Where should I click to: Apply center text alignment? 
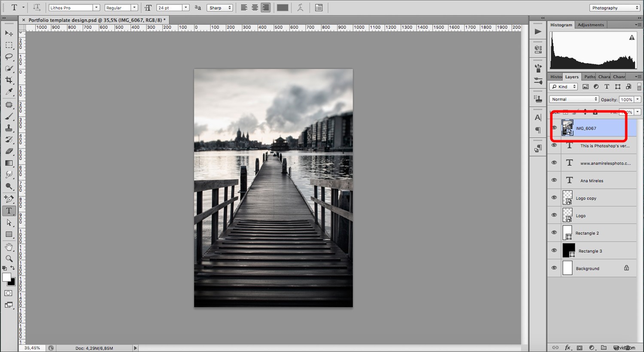tap(255, 7)
